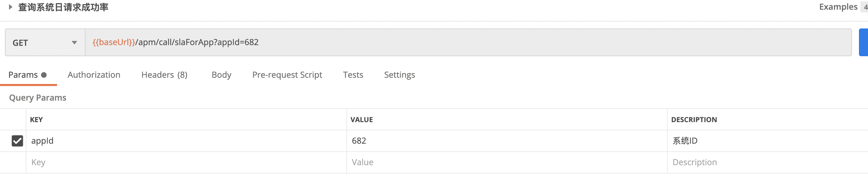
Task: Select the Params tab
Action: coord(23,75)
